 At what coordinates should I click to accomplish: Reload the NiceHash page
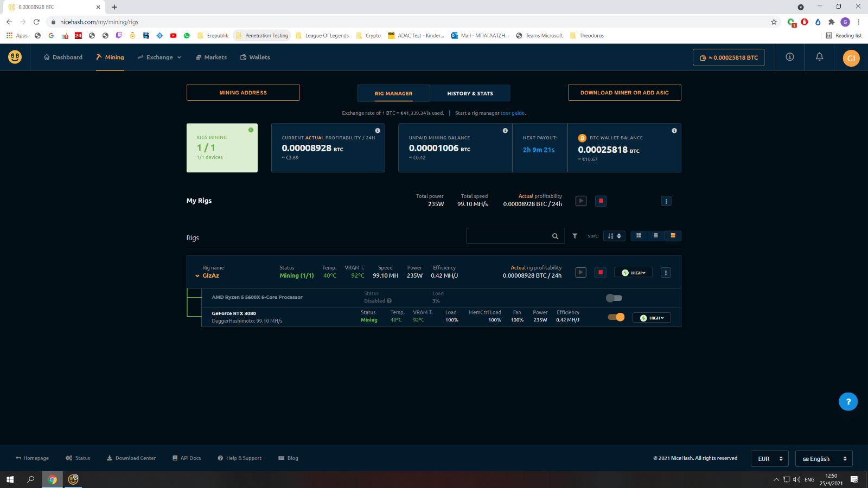[x=36, y=22]
